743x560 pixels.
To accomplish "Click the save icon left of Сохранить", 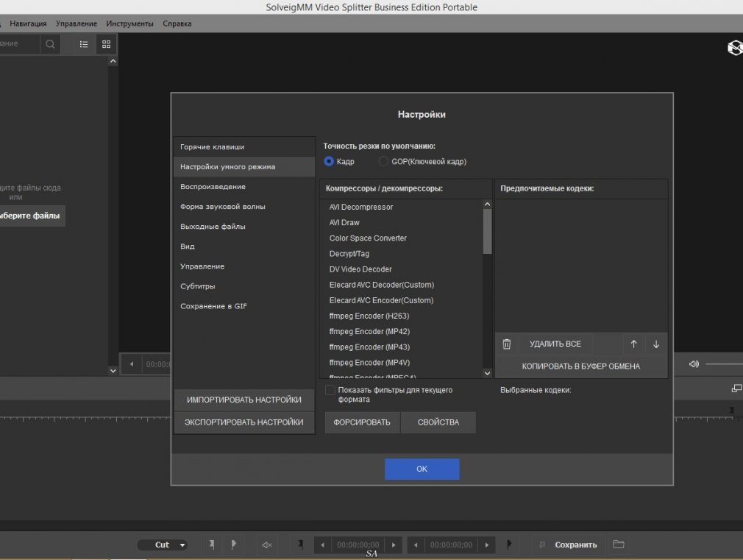I will pos(542,545).
